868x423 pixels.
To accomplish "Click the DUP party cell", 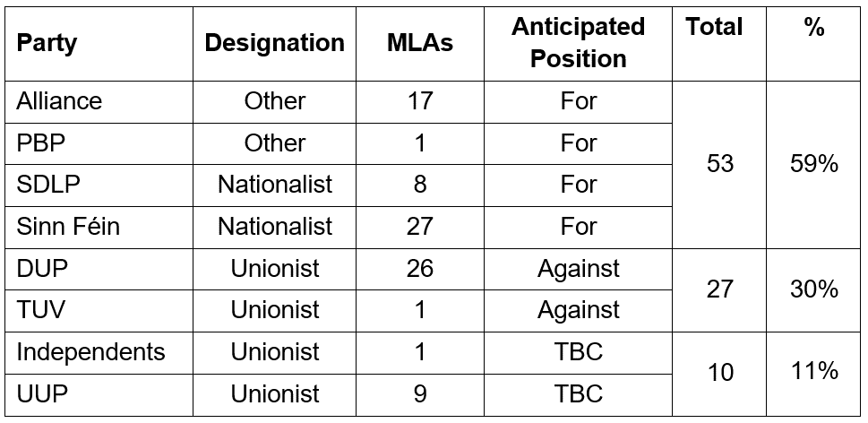I will pyautogui.click(x=39, y=268).
